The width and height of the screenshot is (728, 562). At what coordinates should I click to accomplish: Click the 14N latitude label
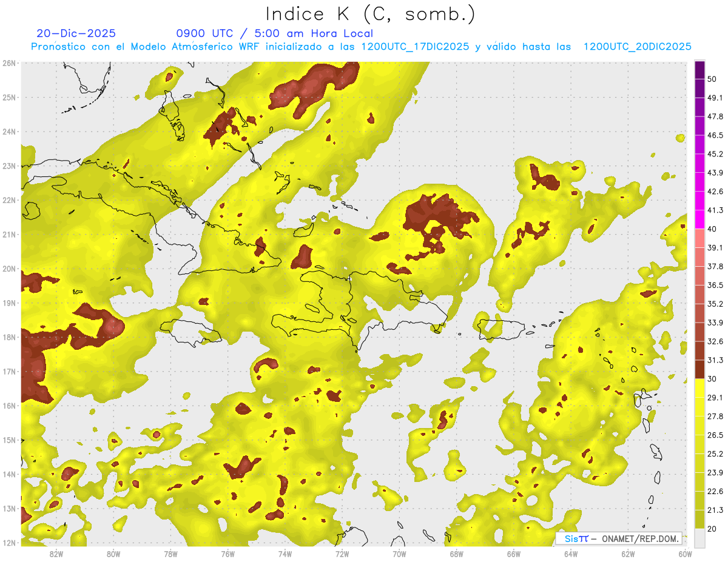pos(9,474)
